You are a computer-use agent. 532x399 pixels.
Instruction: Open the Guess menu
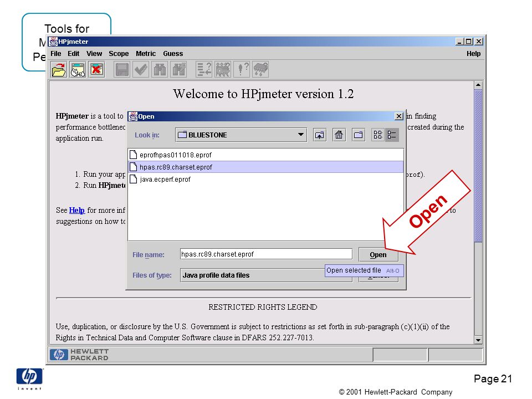[x=173, y=54]
